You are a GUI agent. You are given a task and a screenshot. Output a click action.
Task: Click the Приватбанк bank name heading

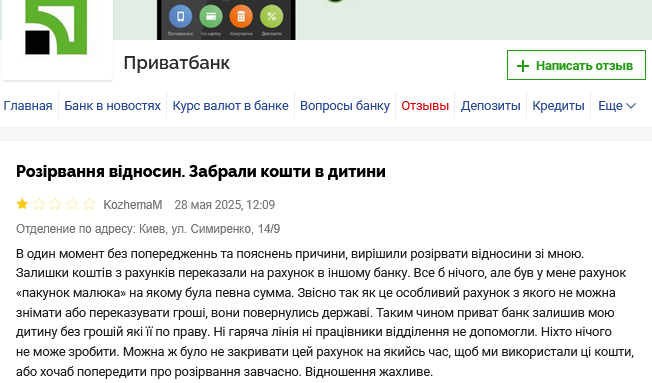pos(177,63)
